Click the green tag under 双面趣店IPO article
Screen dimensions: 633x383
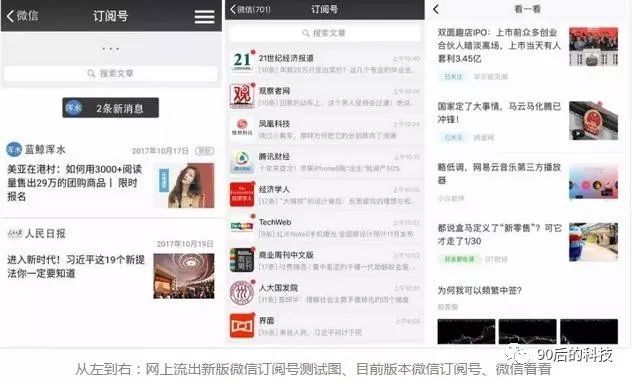(x=453, y=76)
